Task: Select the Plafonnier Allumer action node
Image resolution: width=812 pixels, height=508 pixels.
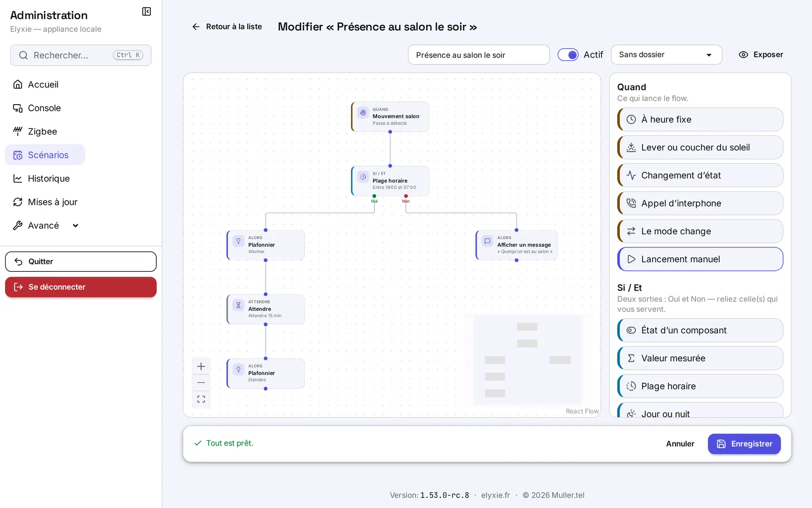Action: click(x=265, y=245)
